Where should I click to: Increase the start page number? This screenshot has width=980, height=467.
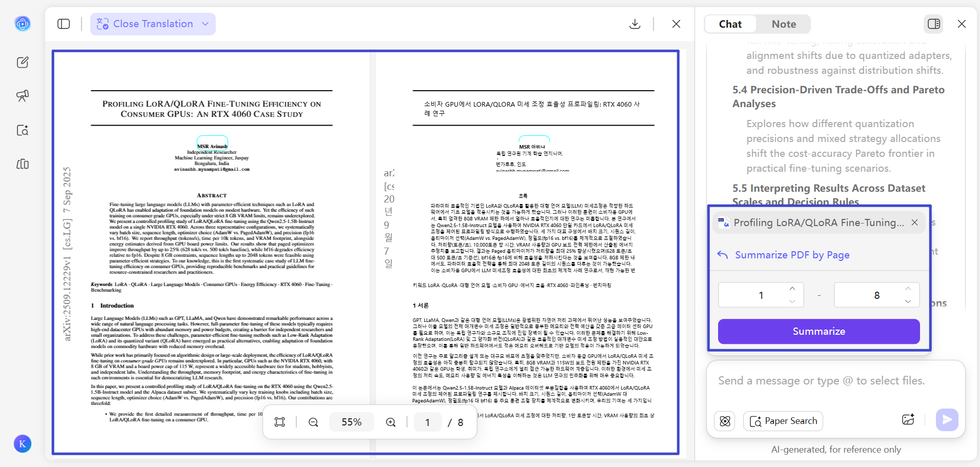[x=792, y=289]
